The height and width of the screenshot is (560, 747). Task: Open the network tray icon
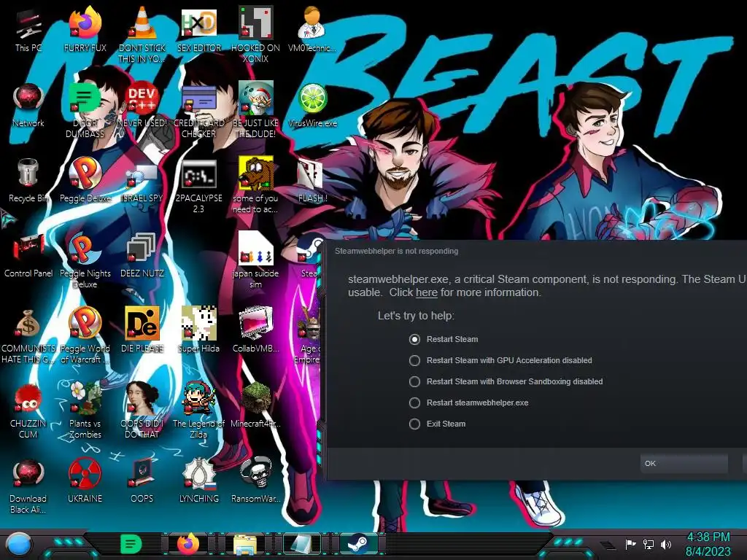point(649,544)
